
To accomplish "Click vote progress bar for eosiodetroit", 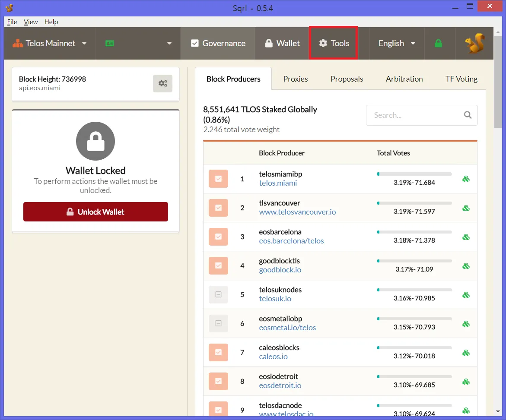I will point(414,376).
